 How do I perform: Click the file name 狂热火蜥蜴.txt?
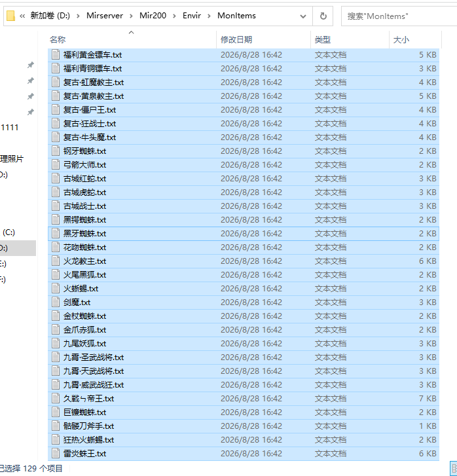coord(88,439)
